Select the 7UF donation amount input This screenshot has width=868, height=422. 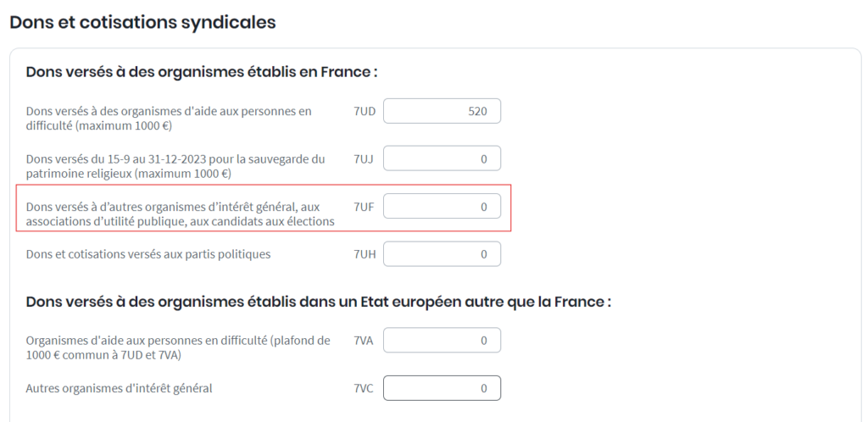[442, 206]
